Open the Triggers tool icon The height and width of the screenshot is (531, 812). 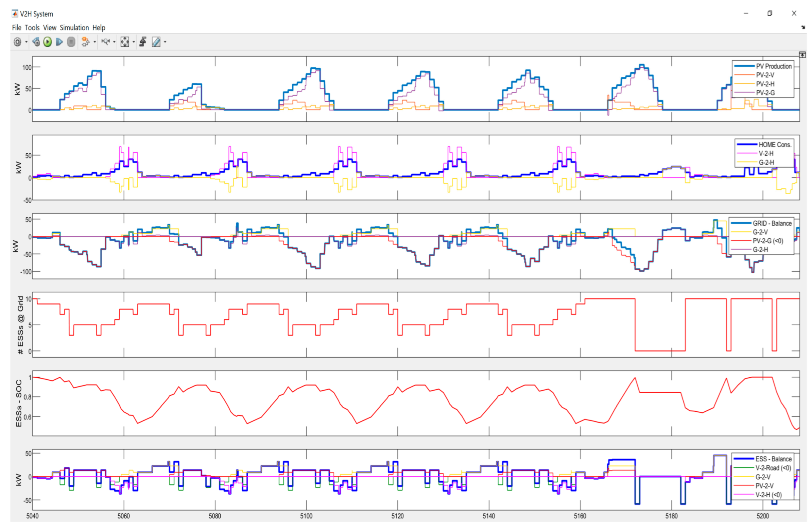(143, 42)
